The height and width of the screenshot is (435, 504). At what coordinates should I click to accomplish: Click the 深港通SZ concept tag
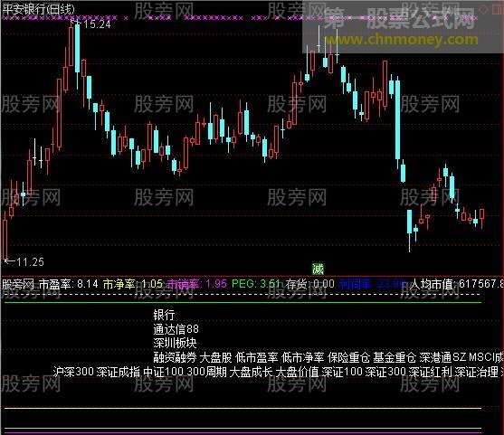click(443, 357)
